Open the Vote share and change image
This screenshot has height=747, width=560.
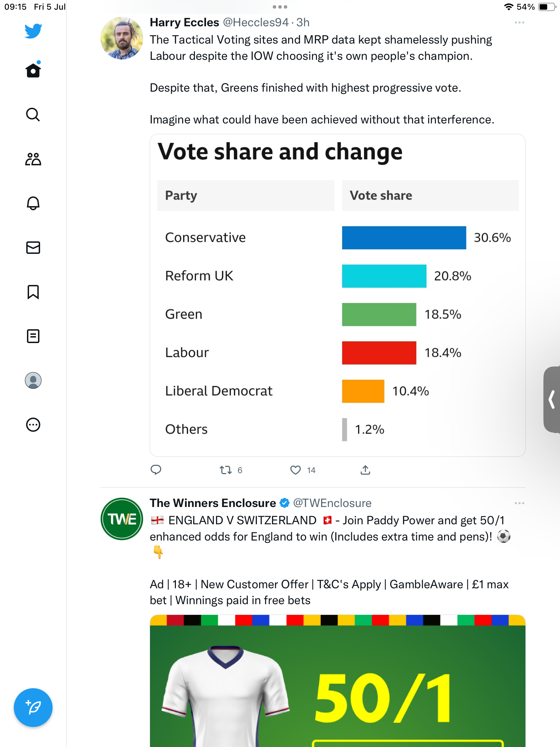tap(337, 295)
